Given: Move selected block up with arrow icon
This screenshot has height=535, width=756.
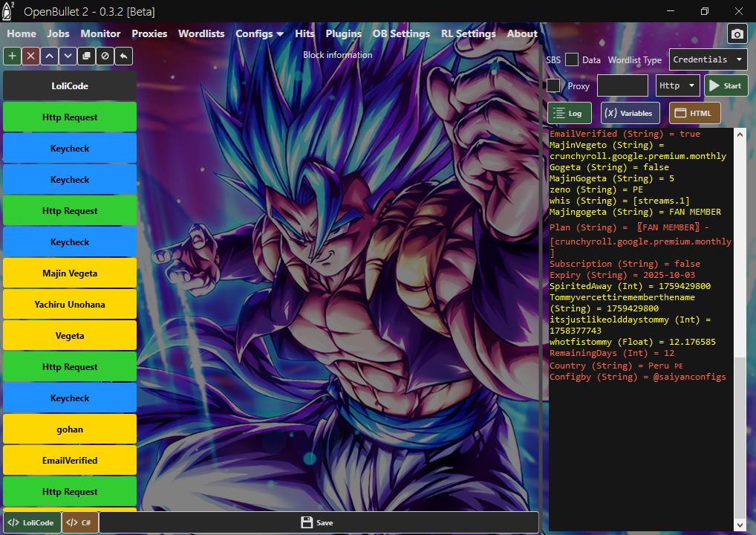Looking at the screenshot, I should click(x=49, y=56).
